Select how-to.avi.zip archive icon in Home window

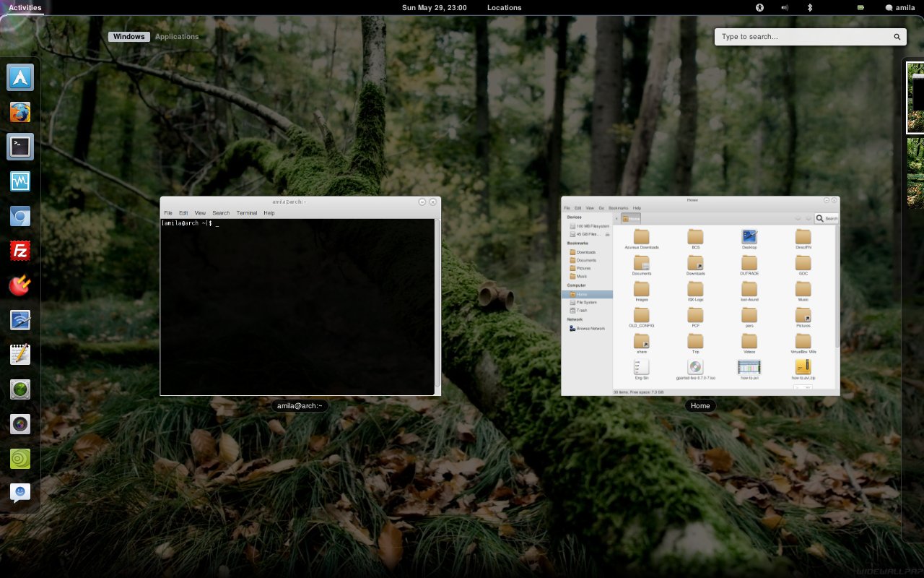click(803, 367)
